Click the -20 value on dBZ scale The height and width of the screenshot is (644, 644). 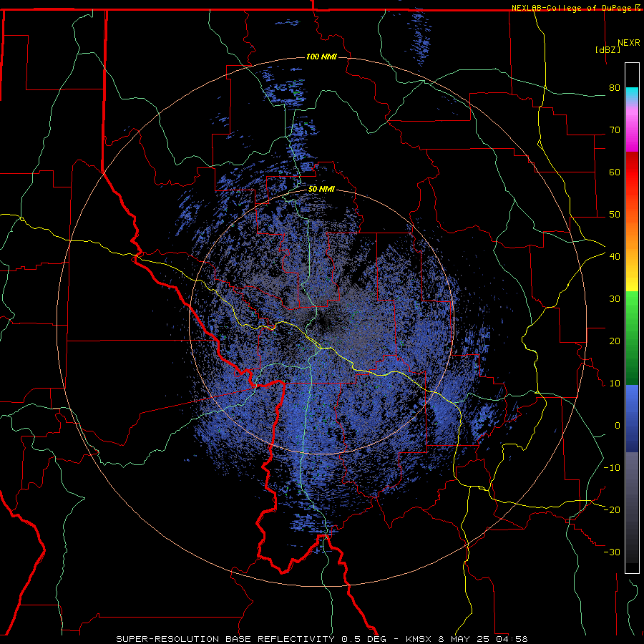coord(612,510)
